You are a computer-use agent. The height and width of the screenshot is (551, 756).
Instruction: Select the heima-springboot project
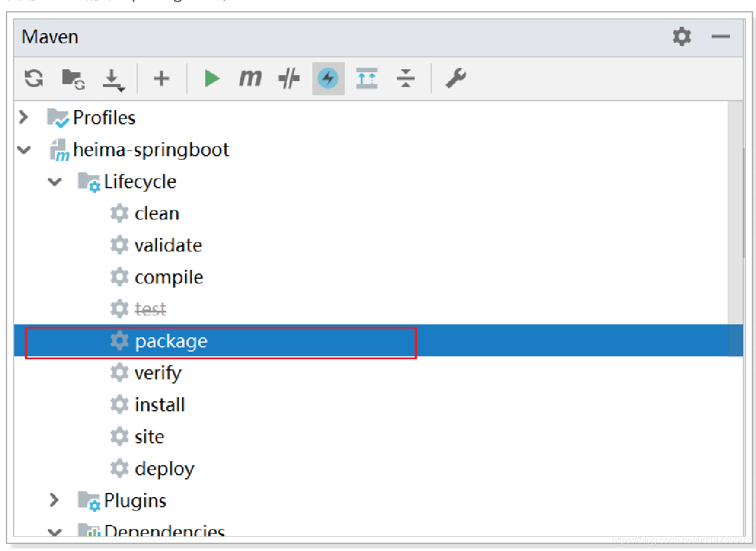tap(151, 149)
